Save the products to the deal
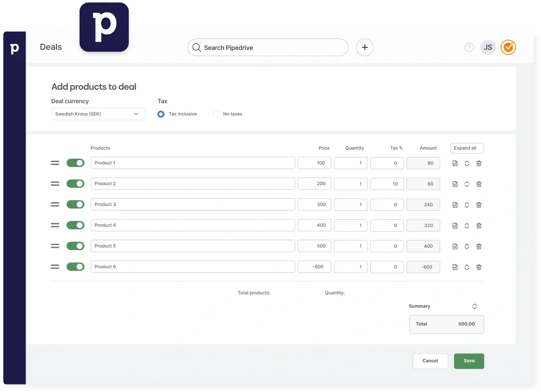 [x=469, y=361]
